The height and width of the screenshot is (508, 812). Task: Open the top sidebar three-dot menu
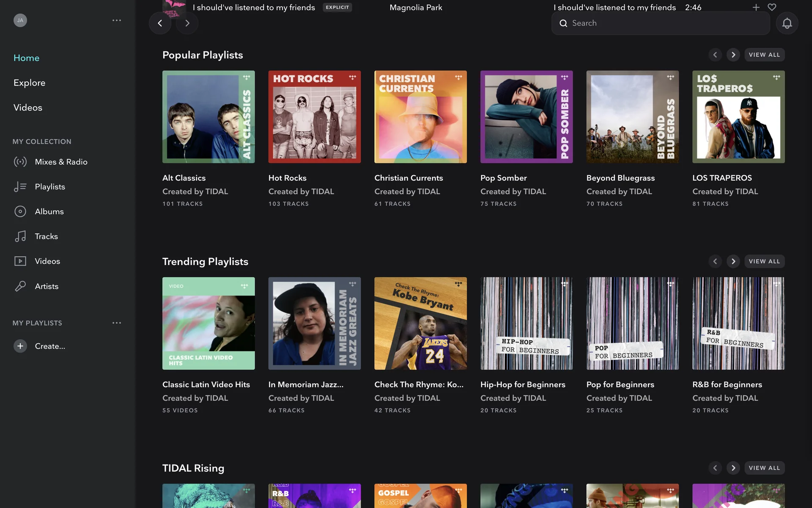click(x=117, y=20)
